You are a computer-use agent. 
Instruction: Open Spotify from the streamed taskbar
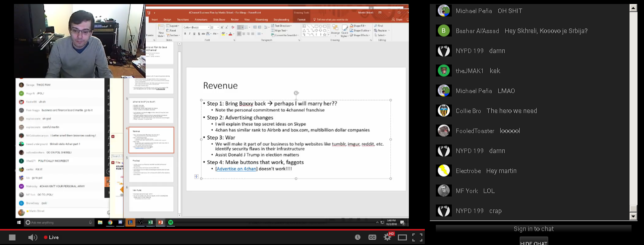[x=171, y=222]
